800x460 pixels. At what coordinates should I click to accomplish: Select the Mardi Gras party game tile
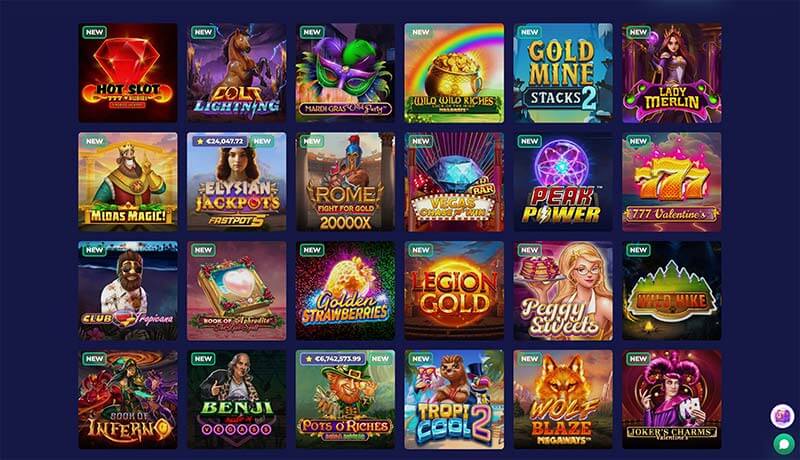[345, 73]
